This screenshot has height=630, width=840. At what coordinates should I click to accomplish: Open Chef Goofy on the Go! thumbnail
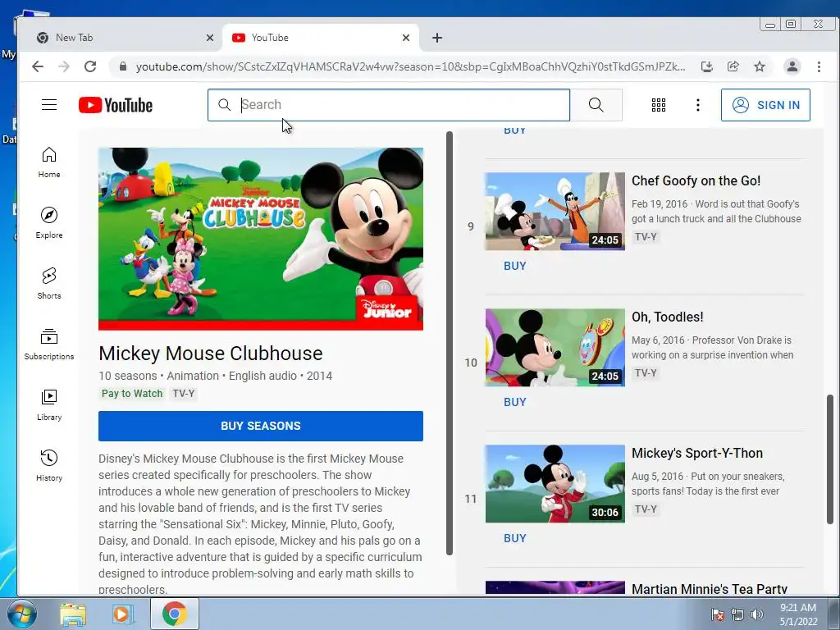tap(555, 211)
